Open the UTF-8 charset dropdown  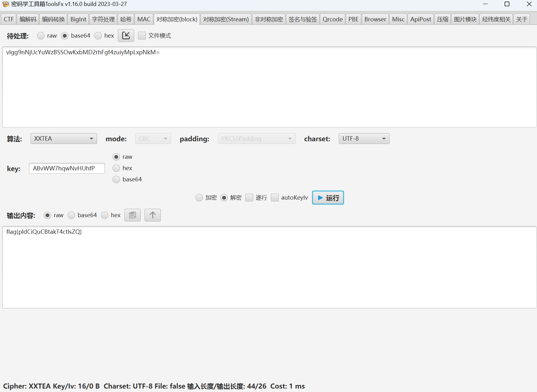coord(364,139)
